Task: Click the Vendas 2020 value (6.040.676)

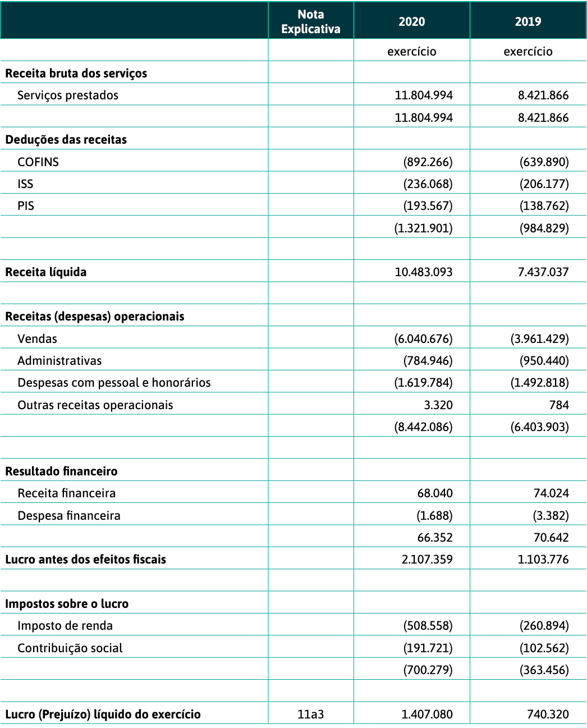Action: (423, 339)
